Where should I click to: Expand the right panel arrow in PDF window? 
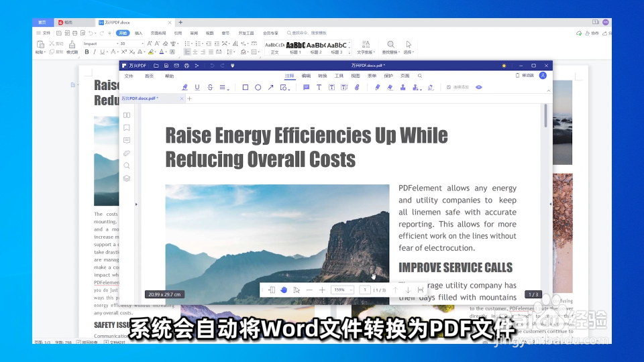coord(550,204)
